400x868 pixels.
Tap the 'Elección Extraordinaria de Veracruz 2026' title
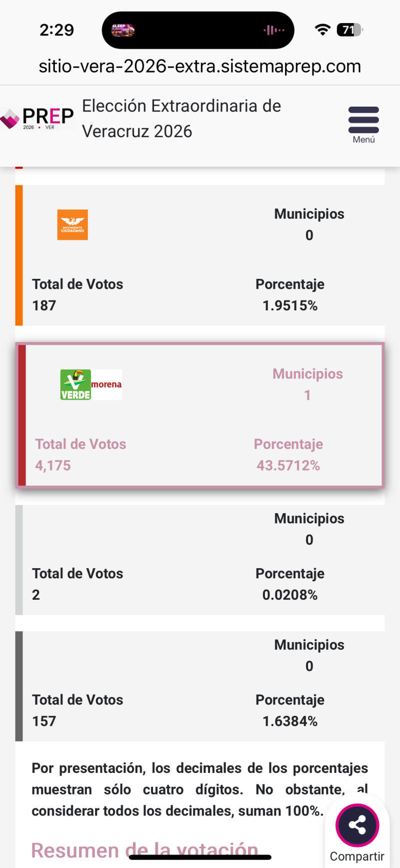pyautogui.click(x=181, y=119)
